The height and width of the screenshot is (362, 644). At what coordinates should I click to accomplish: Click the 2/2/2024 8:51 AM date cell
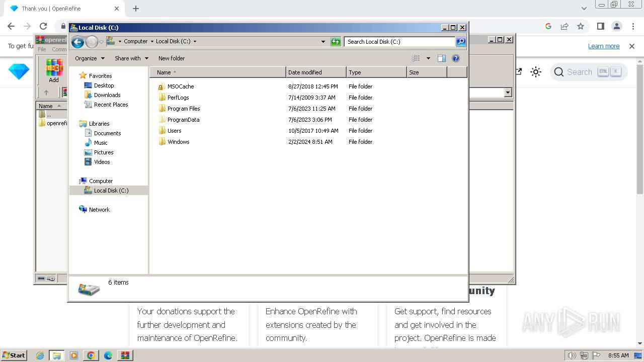click(x=310, y=142)
